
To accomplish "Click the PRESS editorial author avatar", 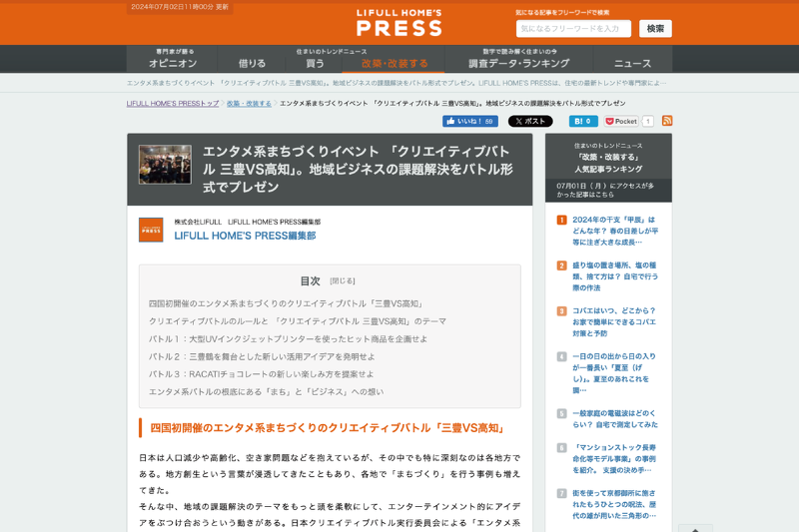I will point(151,230).
